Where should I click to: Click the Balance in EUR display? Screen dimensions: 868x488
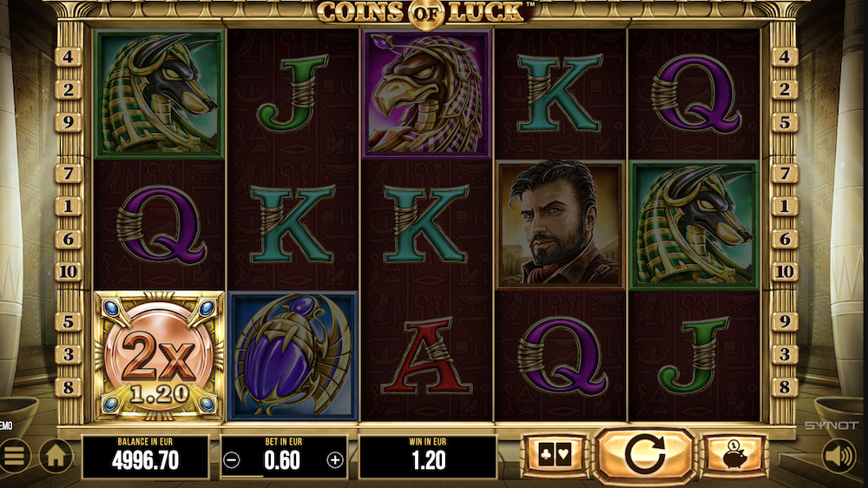coord(146,457)
